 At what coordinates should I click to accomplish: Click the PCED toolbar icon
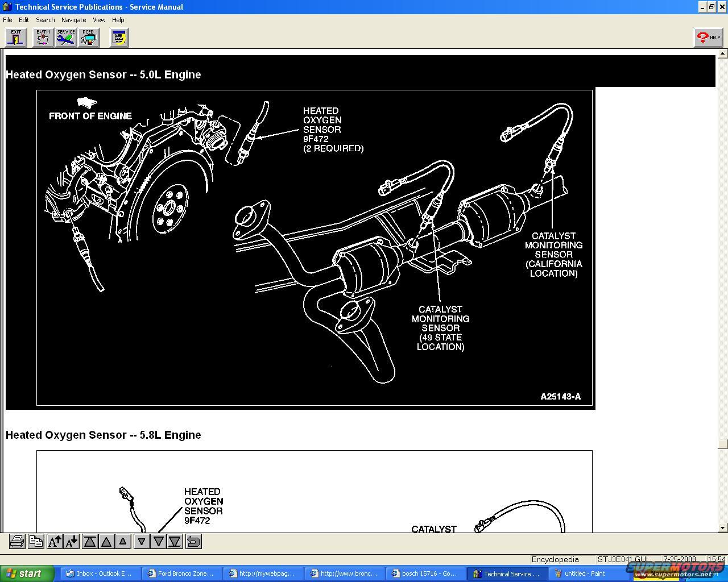tap(89, 38)
